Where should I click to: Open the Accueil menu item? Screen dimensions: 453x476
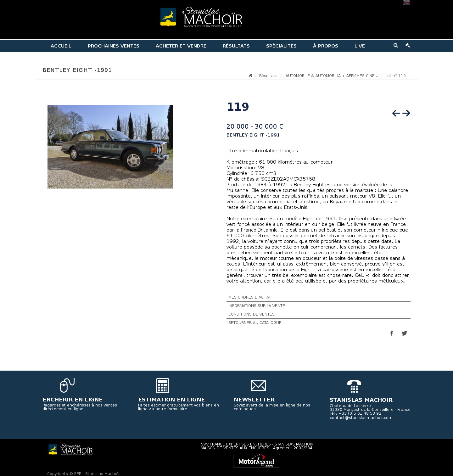61,46
